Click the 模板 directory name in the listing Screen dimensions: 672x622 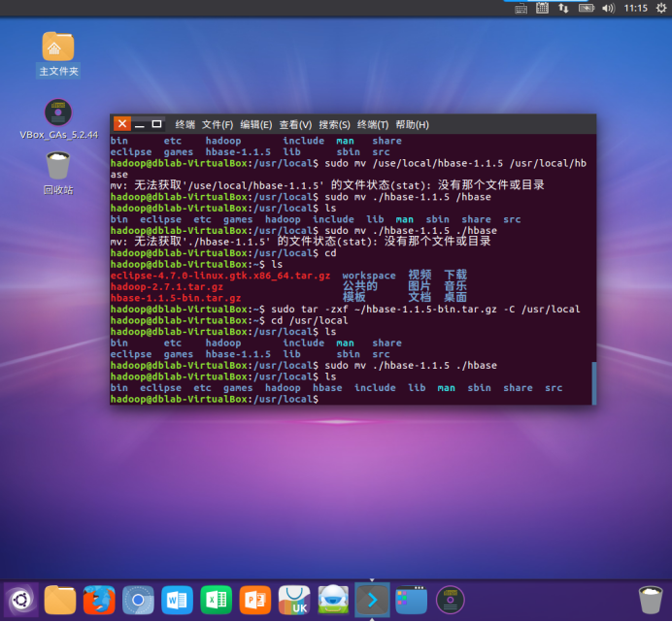tap(354, 297)
